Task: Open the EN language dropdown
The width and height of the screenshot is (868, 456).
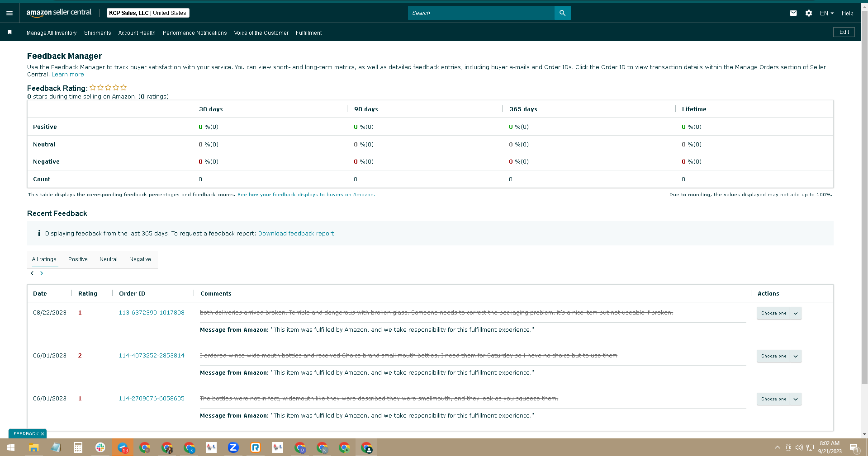Action: [827, 13]
